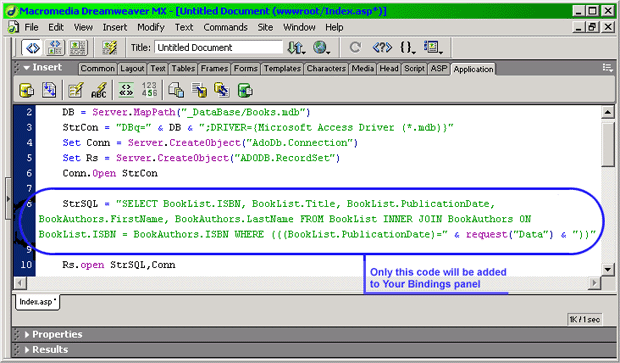Viewport: 620px width, 363px height.
Task: Open View Options dropdown
Action: tap(433, 47)
